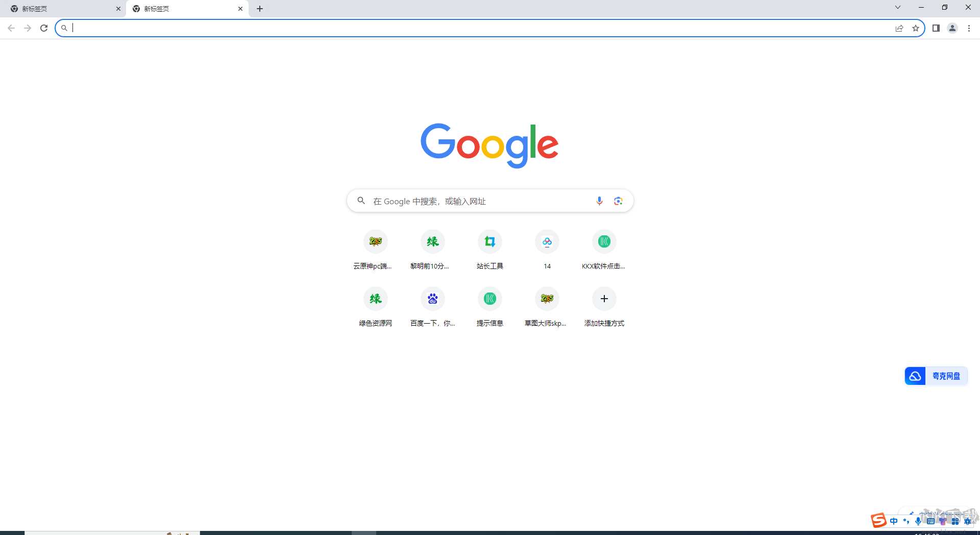Open the browser profile menu

tap(952, 28)
